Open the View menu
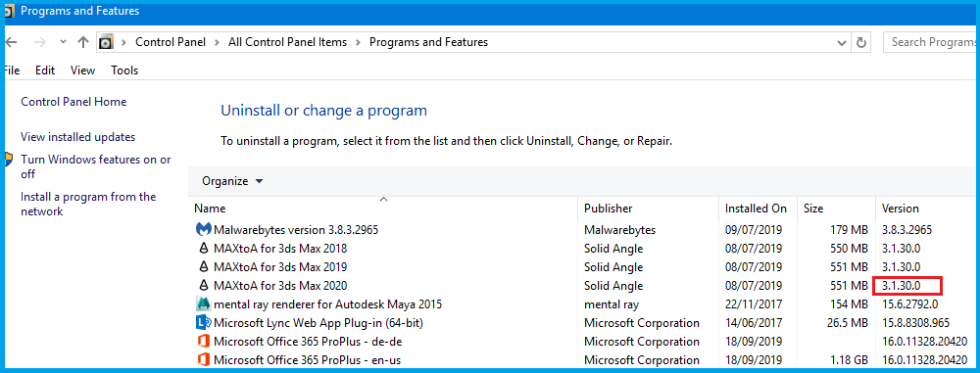Screen dimensions: 980x373 [82, 70]
